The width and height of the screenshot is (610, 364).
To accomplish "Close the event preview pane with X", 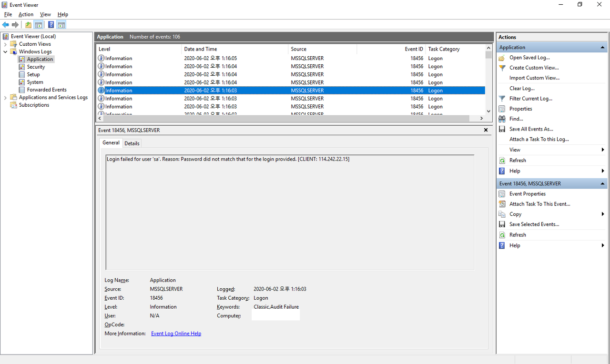I will [486, 130].
